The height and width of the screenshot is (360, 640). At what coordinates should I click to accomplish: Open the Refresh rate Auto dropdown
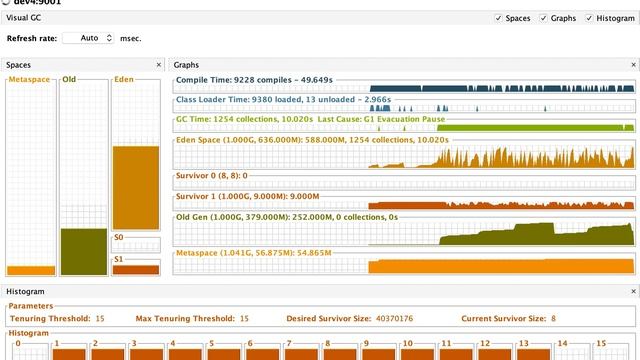[x=88, y=38]
